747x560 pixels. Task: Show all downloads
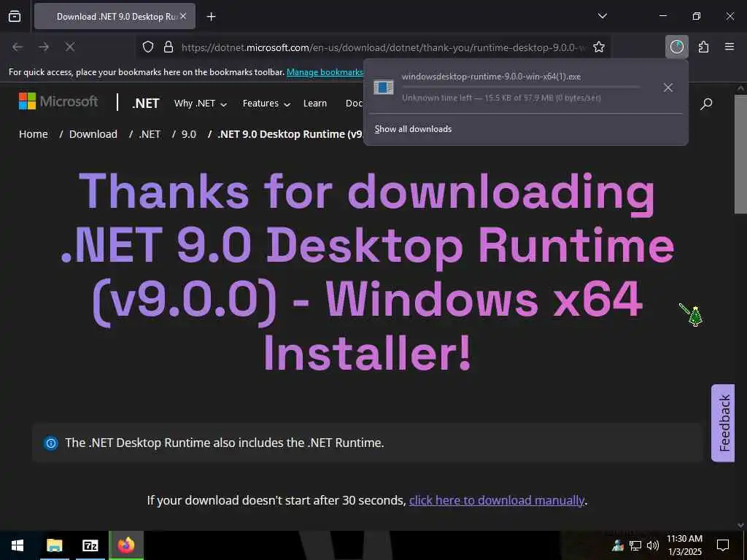pyautogui.click(x=413, y=129)
